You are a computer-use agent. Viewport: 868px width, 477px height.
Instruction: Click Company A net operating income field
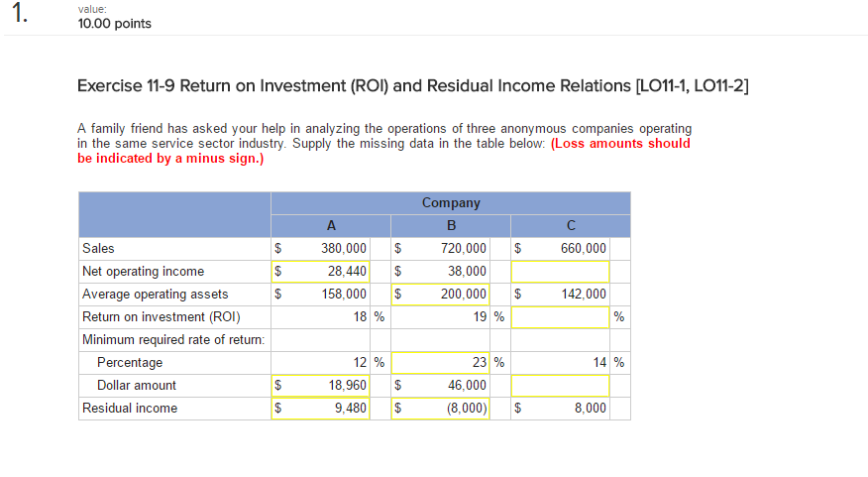pyautogui.click(x=320, y=272)
